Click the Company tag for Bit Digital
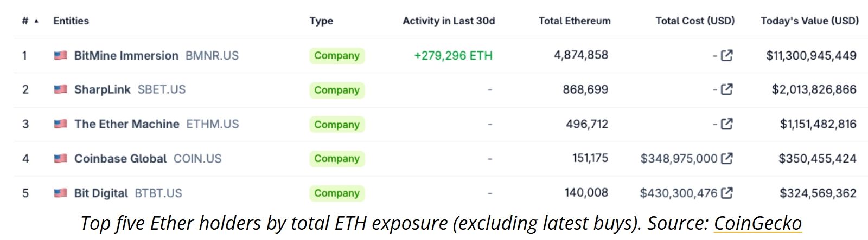Image resolution: width=868 pixels, height=240 pixels. coord(337,193)
